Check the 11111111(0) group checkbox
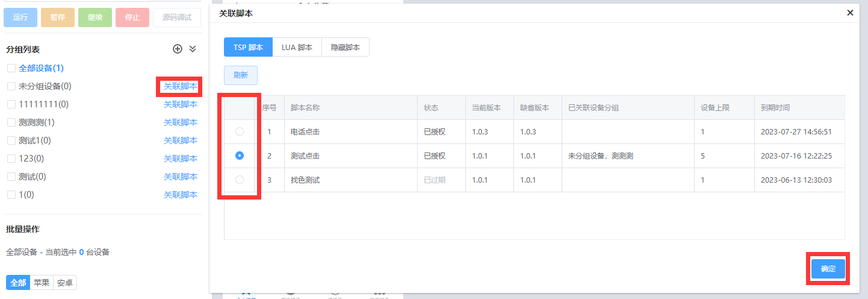 [11, 104]
